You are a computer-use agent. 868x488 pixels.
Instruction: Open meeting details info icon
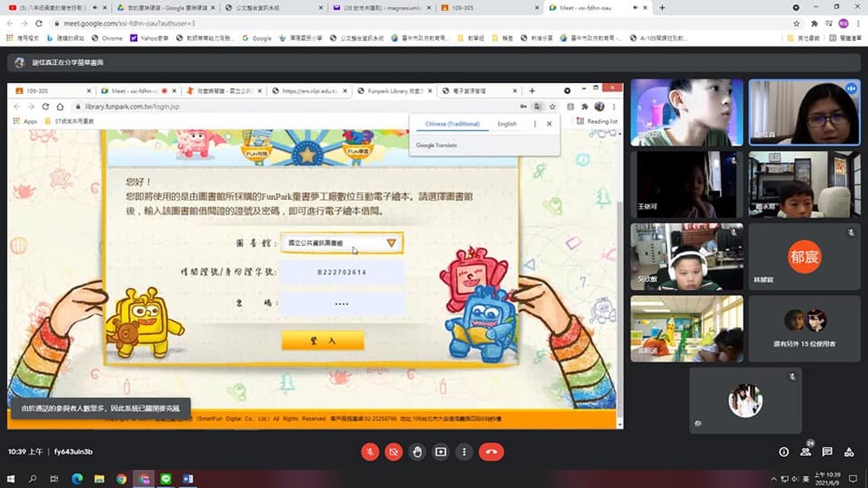pyautogui.click(x=784, y=452)
